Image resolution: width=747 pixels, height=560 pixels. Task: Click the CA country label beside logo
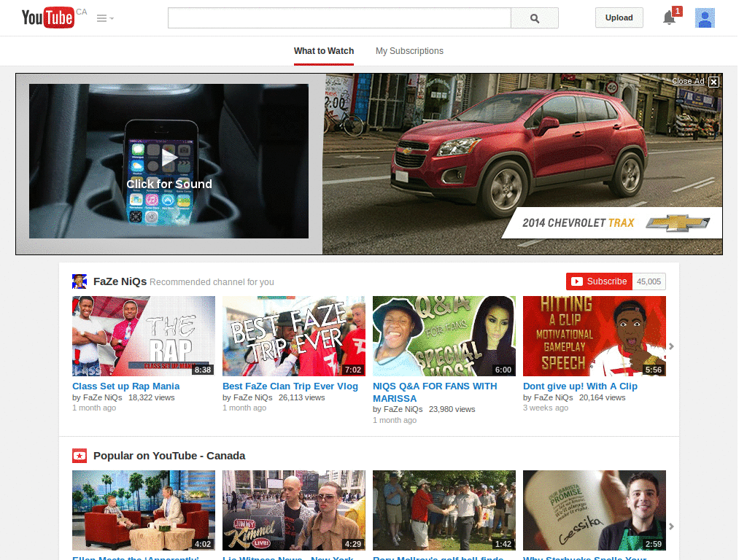[x=82, y=12]
